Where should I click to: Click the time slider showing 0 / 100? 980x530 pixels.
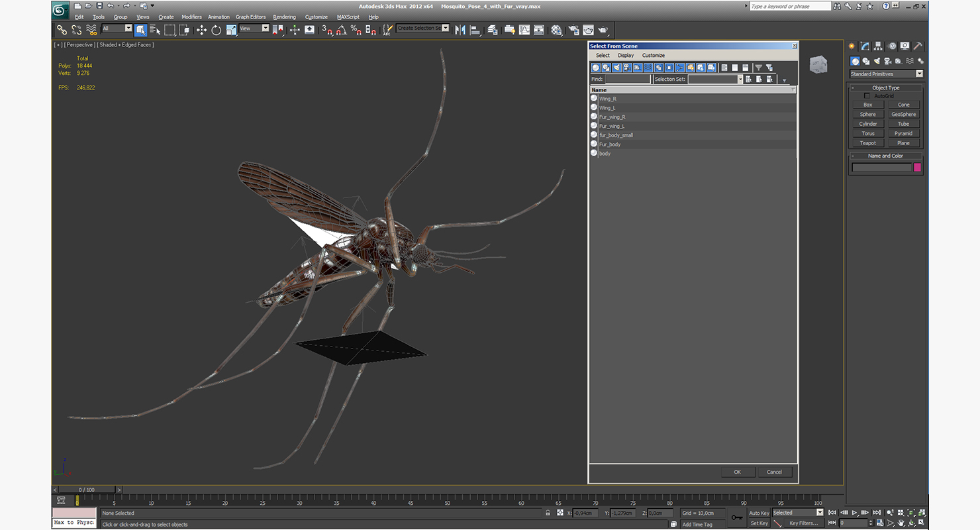(x=87, y=490)
